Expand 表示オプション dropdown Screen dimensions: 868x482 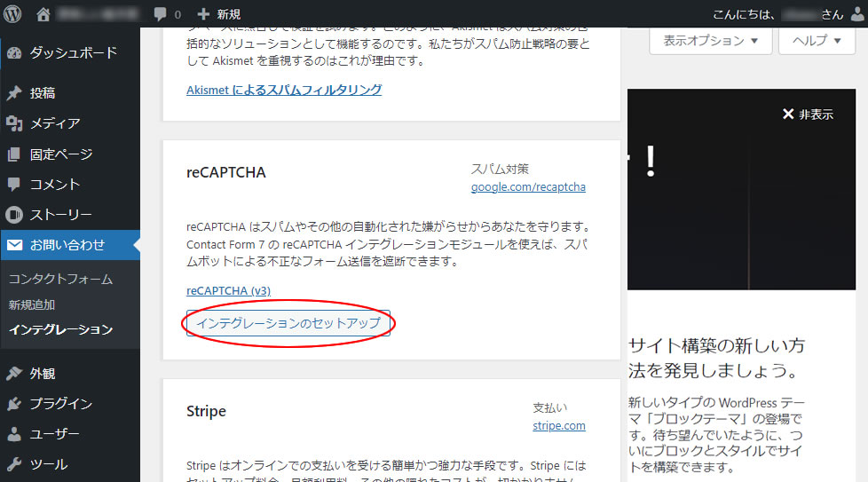[x=710, y=41]
